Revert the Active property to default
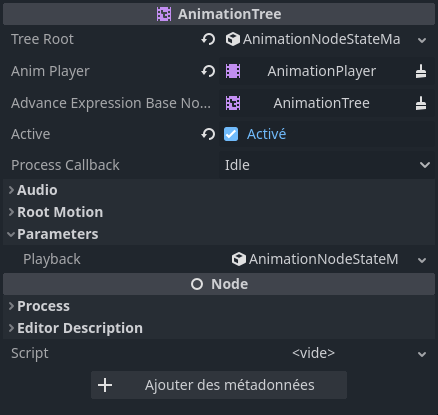The width and height of the screenshot is (438, 415). [208, 134]
